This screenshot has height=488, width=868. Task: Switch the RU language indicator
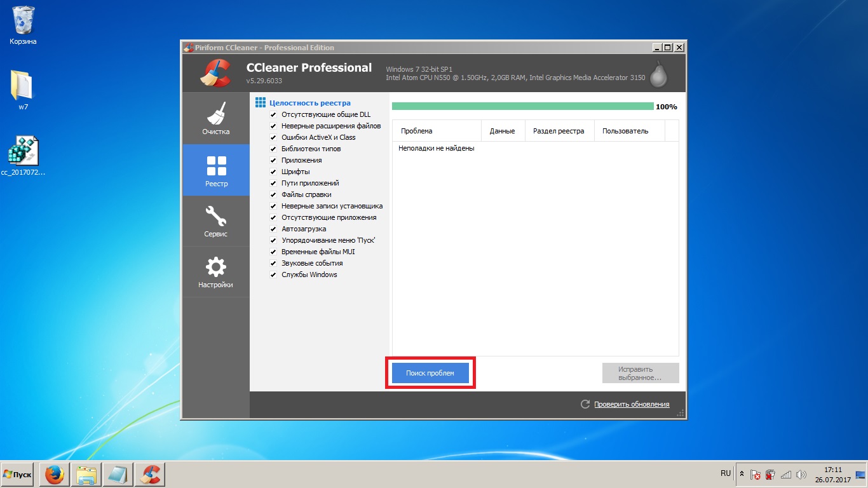[x=726, y=474]
